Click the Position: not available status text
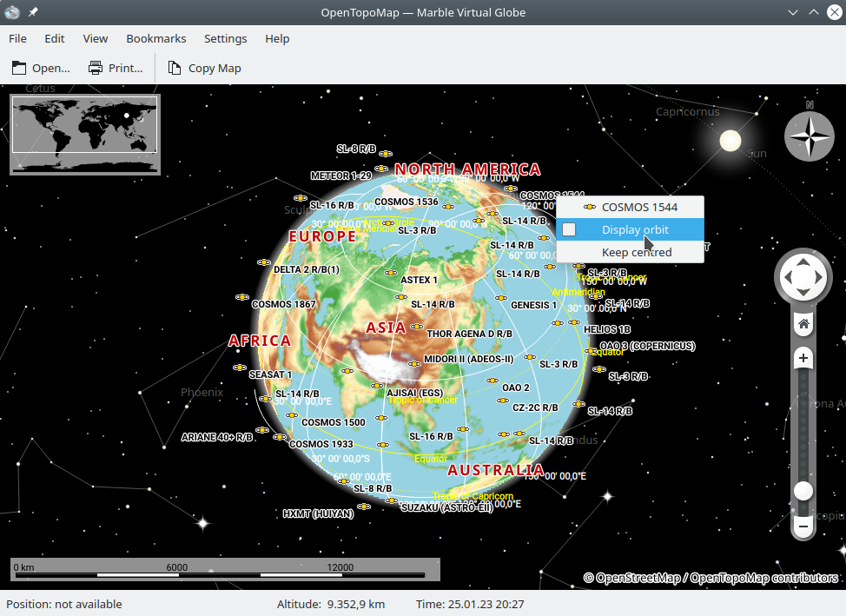Screen dimensions: 846x616 [x=64, y=604]
